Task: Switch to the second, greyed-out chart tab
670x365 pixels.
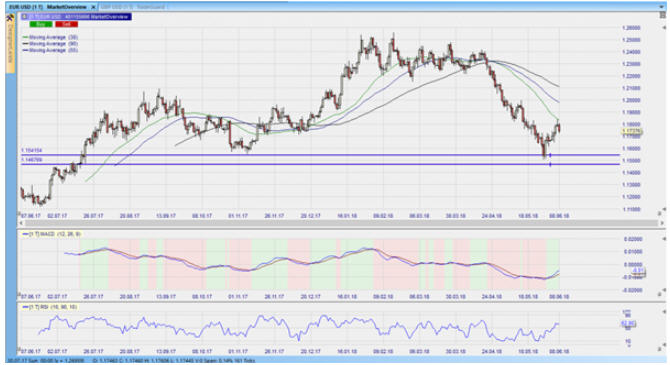Action: pos(134,7)
